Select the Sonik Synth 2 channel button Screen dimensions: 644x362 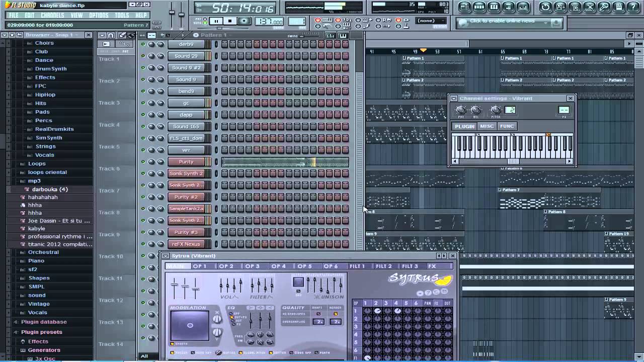tap(186, 173)
